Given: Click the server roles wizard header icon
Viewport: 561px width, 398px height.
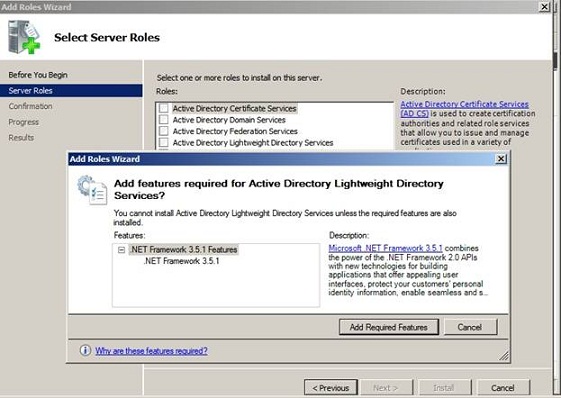Looking at the screenshot, I should pyautogui.click(x=24, y=37).
